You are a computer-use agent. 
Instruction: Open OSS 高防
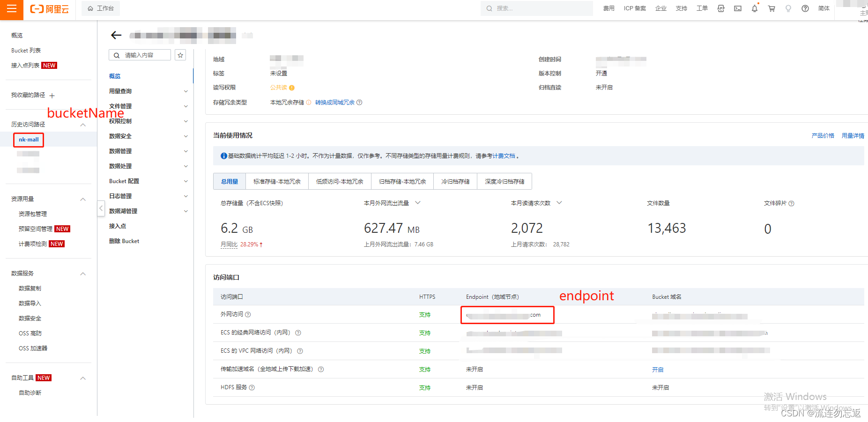pyautogui.click(x=30, y=333)
